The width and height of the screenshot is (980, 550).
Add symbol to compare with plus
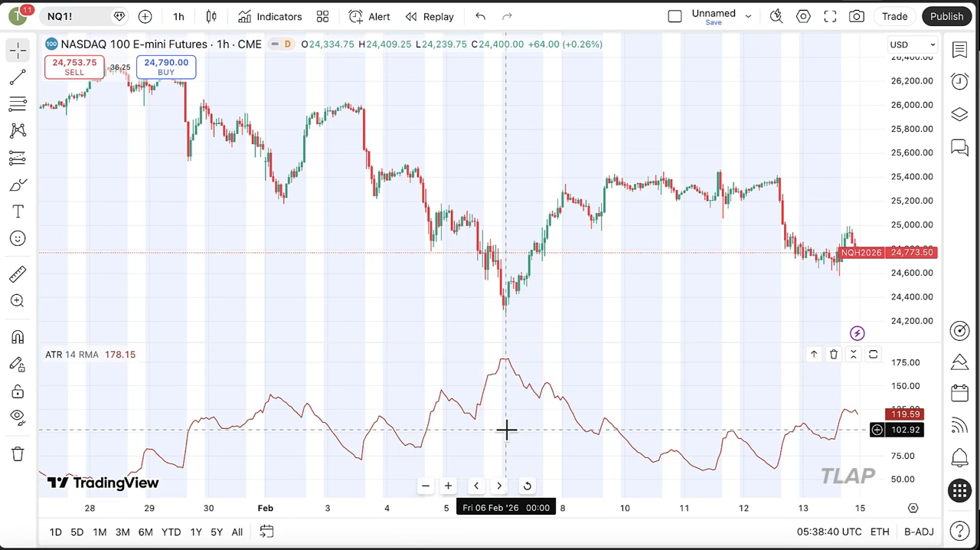pyautogui.click(x=145, y=16)
